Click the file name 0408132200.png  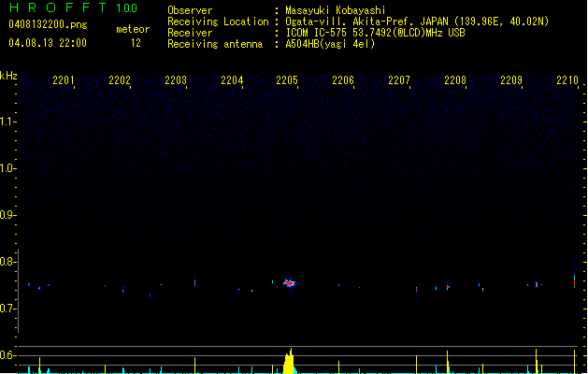pos(47,24)
